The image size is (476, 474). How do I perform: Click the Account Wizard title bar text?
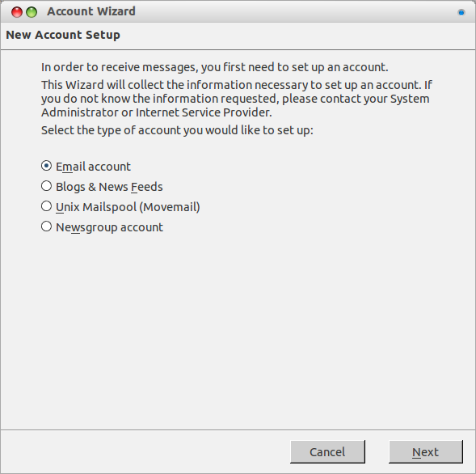pos(91,11)
